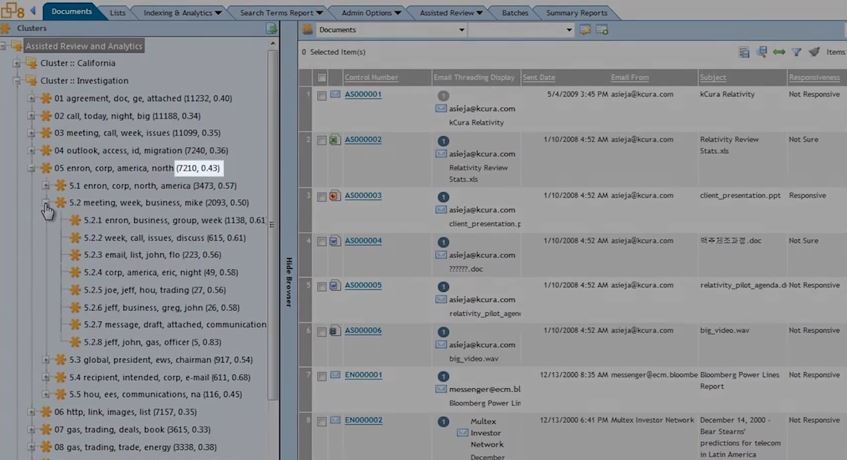
Task: Open the Batches tab
Action: tap(515, 13)
